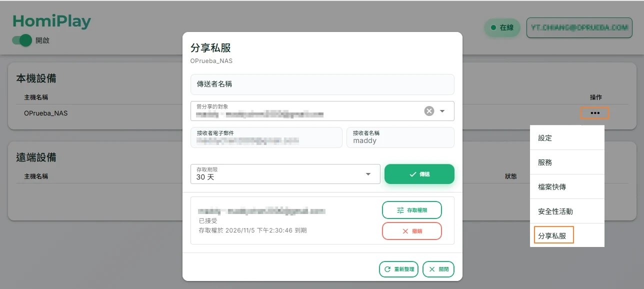Click the 操作 column header
Image resolution: width=644 pixels, height=289 pixels.
[595, 97]
